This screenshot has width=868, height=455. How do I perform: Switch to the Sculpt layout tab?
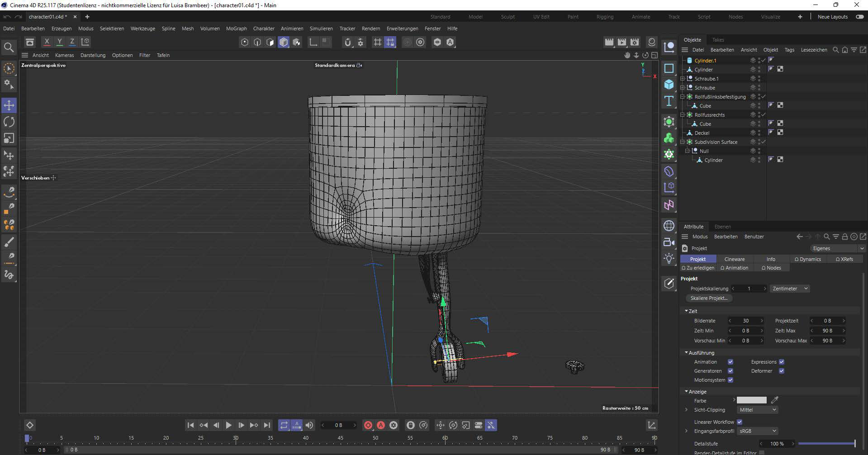508,17
